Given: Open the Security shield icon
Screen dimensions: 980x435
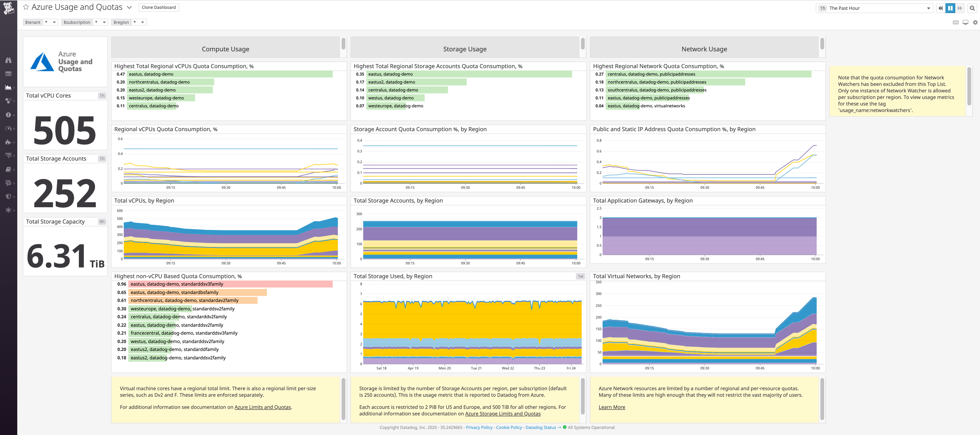Looking at the screenshot, I should pos(8,196).
